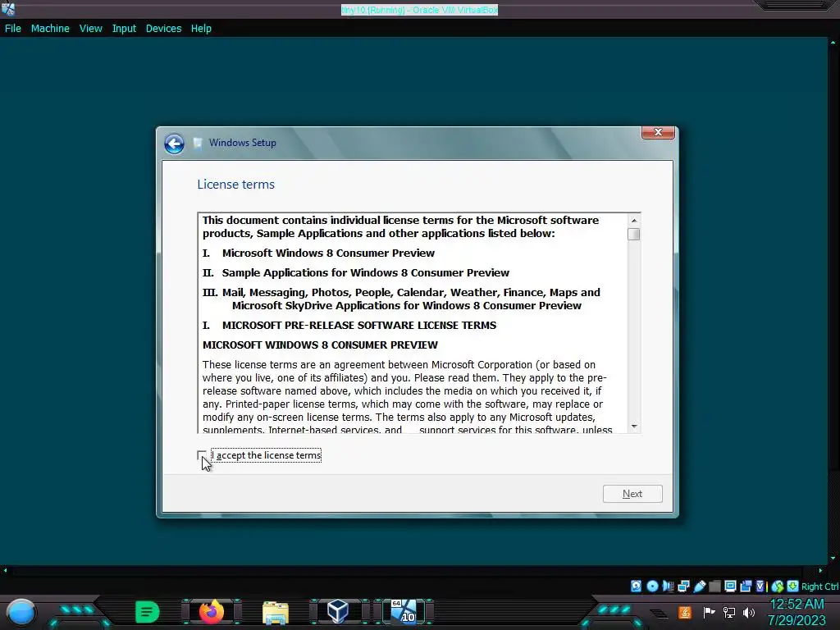Check 'I accept the license terms' box
Screen dimensions: 840x630
202,455
